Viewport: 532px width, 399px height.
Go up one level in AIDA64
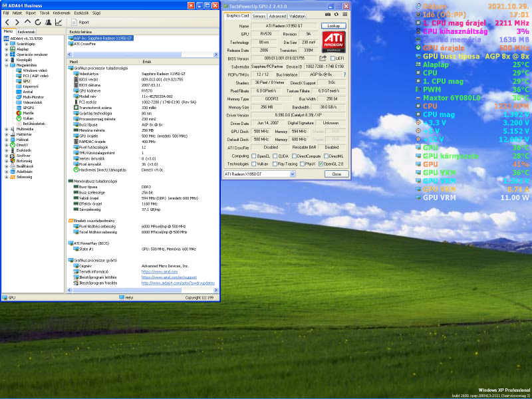(x=27, y=22)
